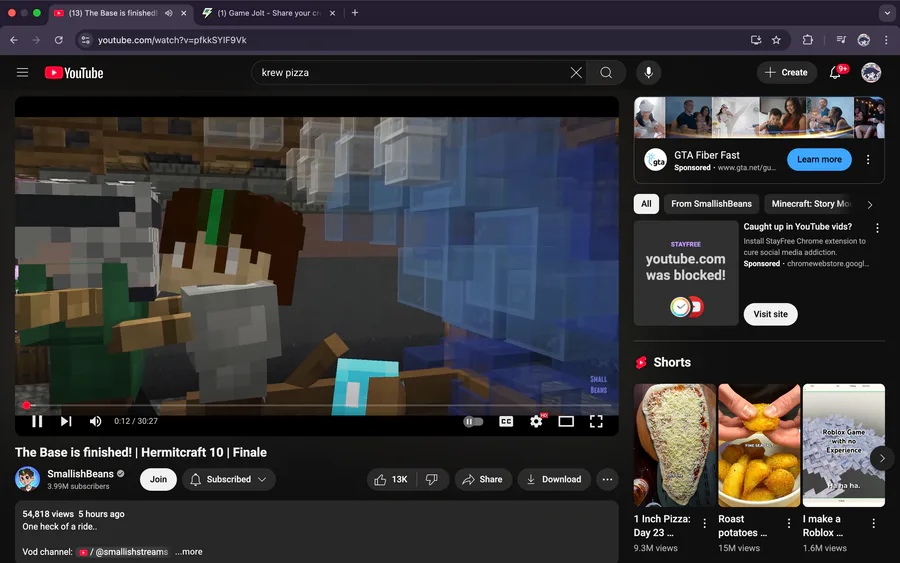Open StayFree youtube.com blocked ad thumbnail
Screen dimensions: 900x563
tap(686, 273)
